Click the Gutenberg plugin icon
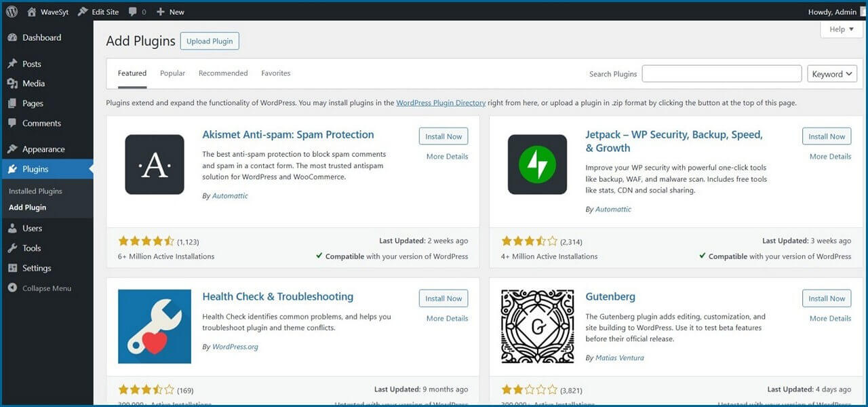Screen dimensions: 868x407 [x=538, y=326]
